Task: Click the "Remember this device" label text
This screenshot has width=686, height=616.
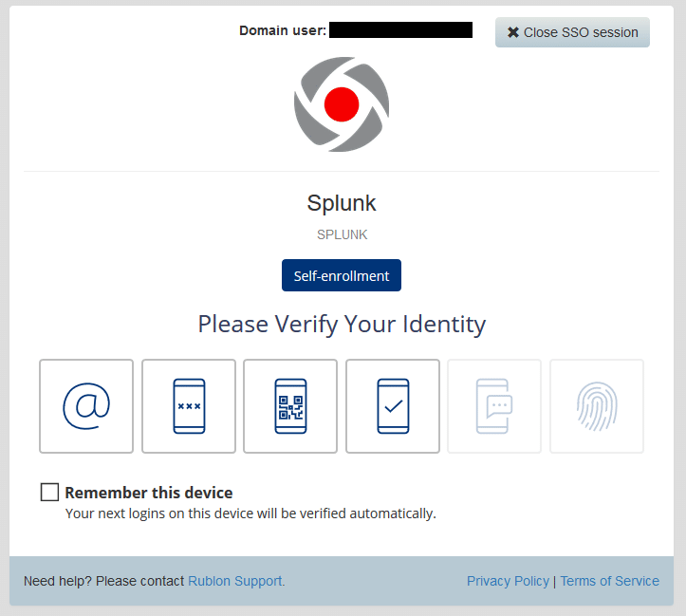Action: pos(148,493)
